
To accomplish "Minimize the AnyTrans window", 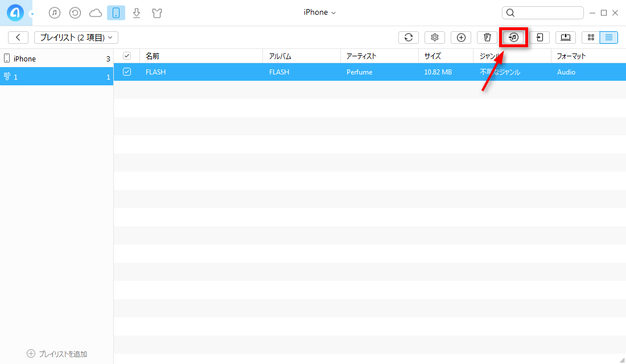I will 592,13.
